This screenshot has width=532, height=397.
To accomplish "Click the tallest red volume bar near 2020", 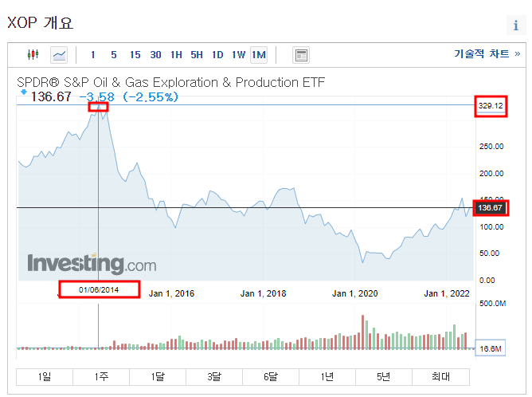I will coord(362,332).
